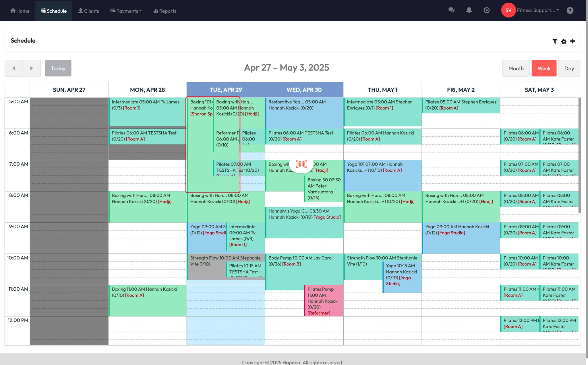Screen dimensions: 588x365
Task: Switch to Day view
Action: (569, 68)
